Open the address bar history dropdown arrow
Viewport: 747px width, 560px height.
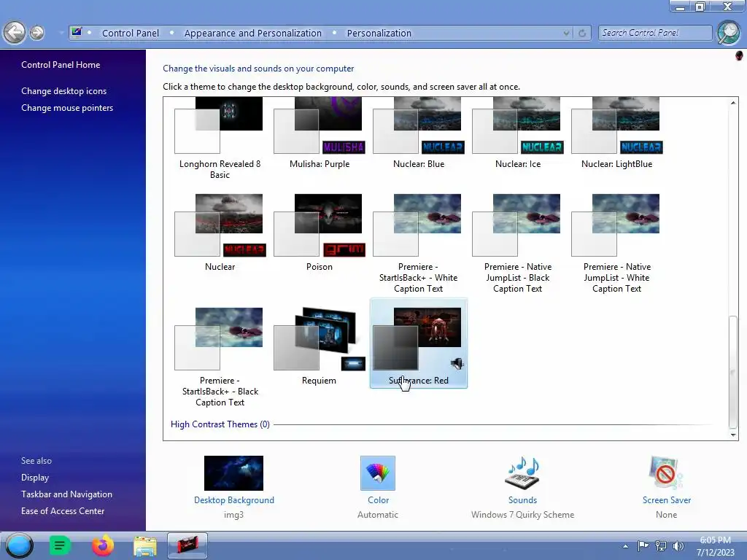pyautogui.click(x=566, y=33)
